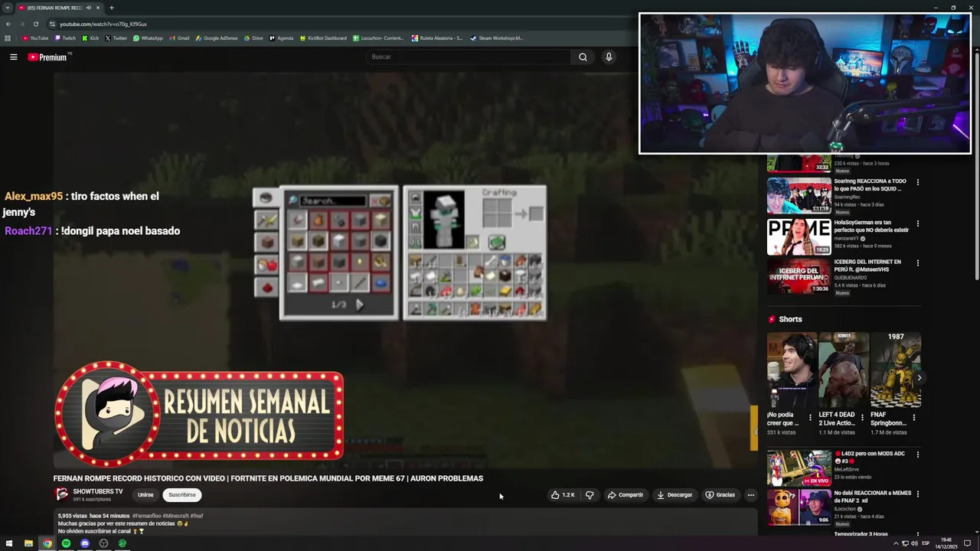The width and height of the screenshot is (980, 551).
Task: Show next Shorts with arrow chevron
Action: (x=919, y=377)
